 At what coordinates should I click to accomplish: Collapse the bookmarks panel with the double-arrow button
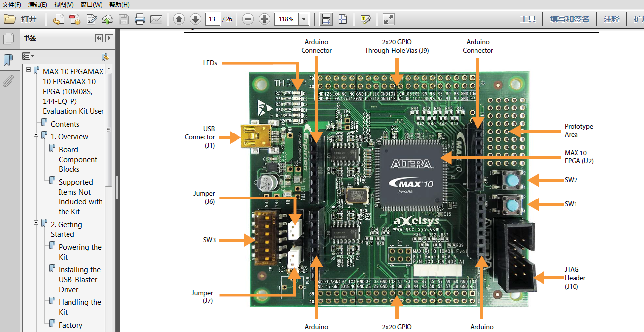tap(99, 38)
